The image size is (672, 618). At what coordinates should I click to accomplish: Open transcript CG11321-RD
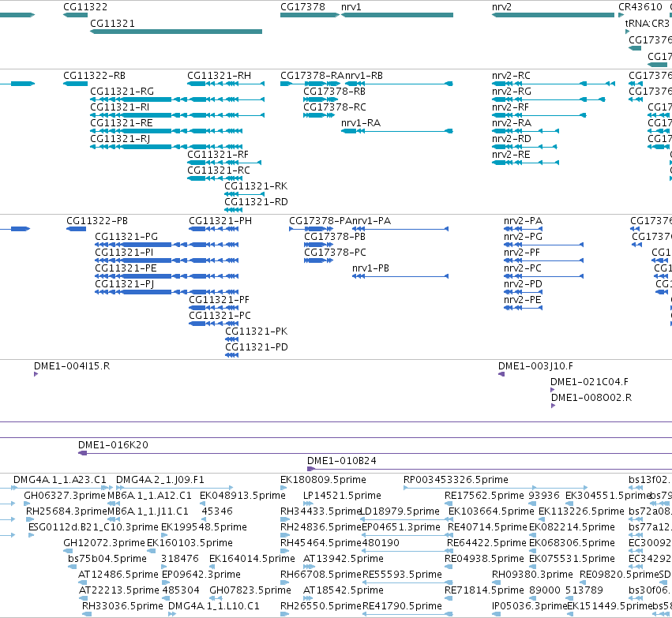pyautogui.click(x=234, y=210)
